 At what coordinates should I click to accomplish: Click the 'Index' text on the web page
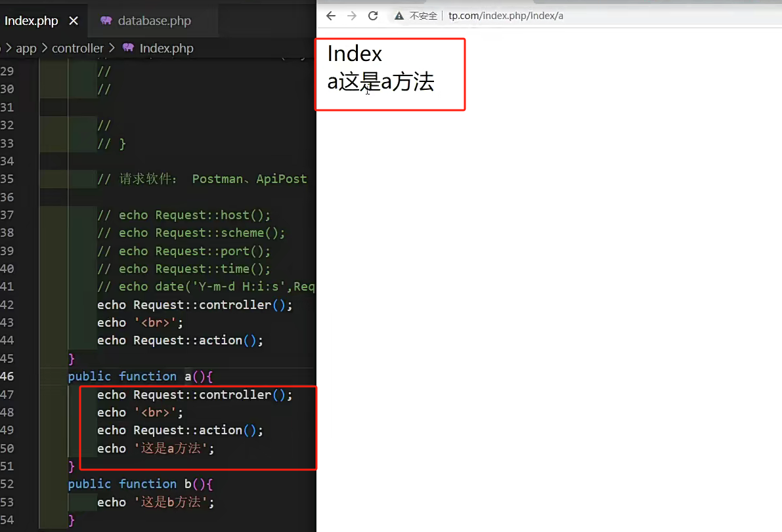point(355,54)
